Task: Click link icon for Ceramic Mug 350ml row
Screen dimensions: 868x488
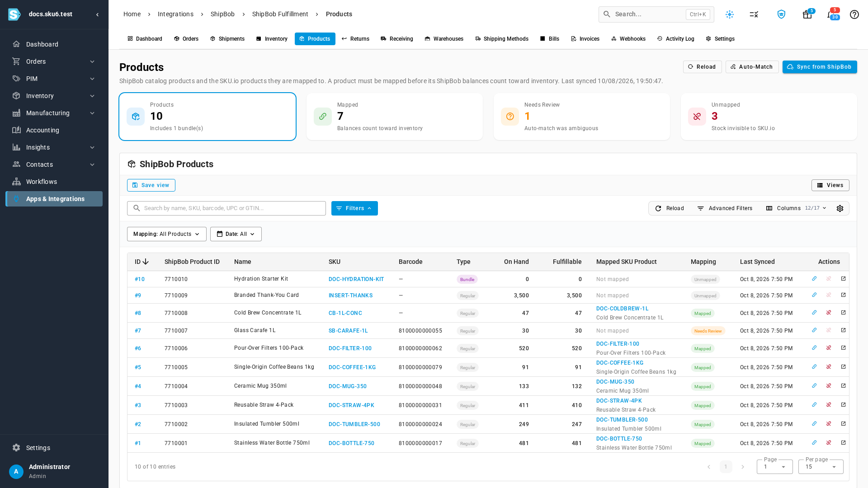Action: click(814, 386)
